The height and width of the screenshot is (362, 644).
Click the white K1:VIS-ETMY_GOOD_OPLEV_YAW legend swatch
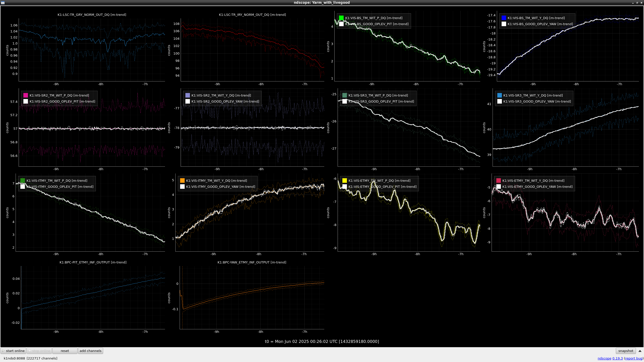click(x=499, y=187)
